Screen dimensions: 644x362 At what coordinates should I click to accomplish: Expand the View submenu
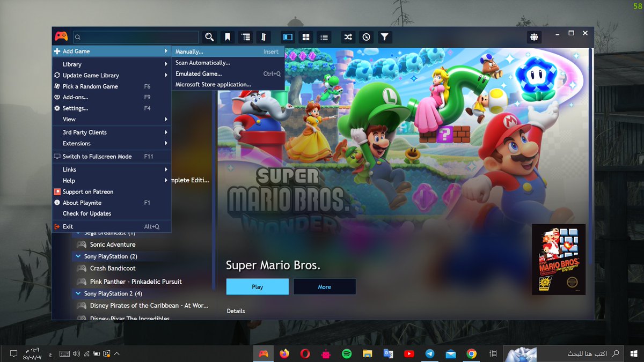point(112,119)
